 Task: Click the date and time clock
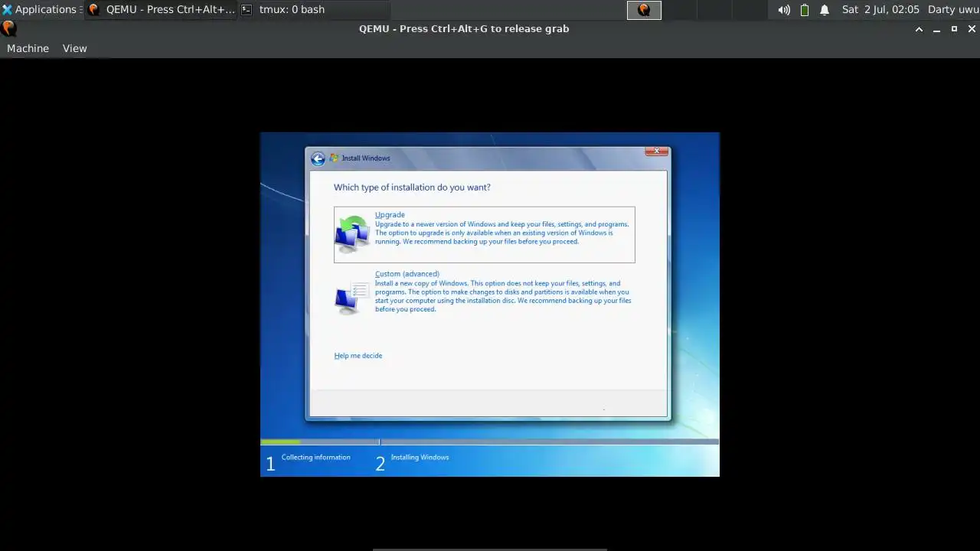[880, 10]
